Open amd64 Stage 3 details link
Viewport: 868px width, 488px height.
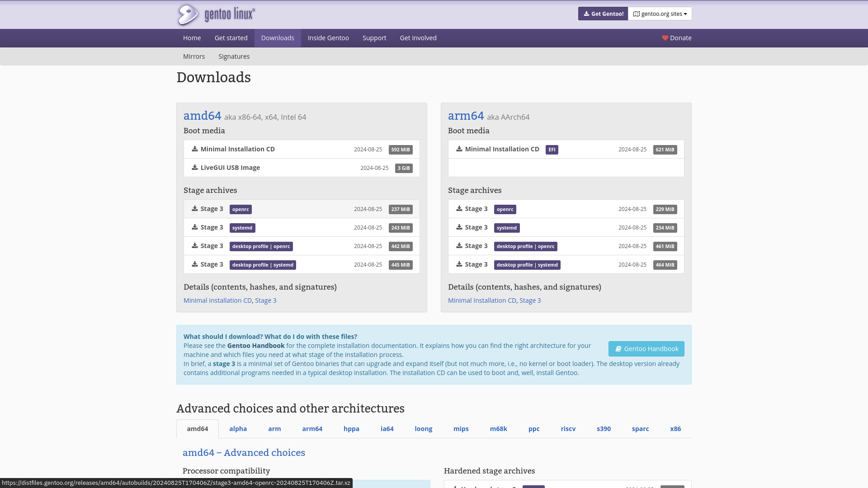[265, 300]
